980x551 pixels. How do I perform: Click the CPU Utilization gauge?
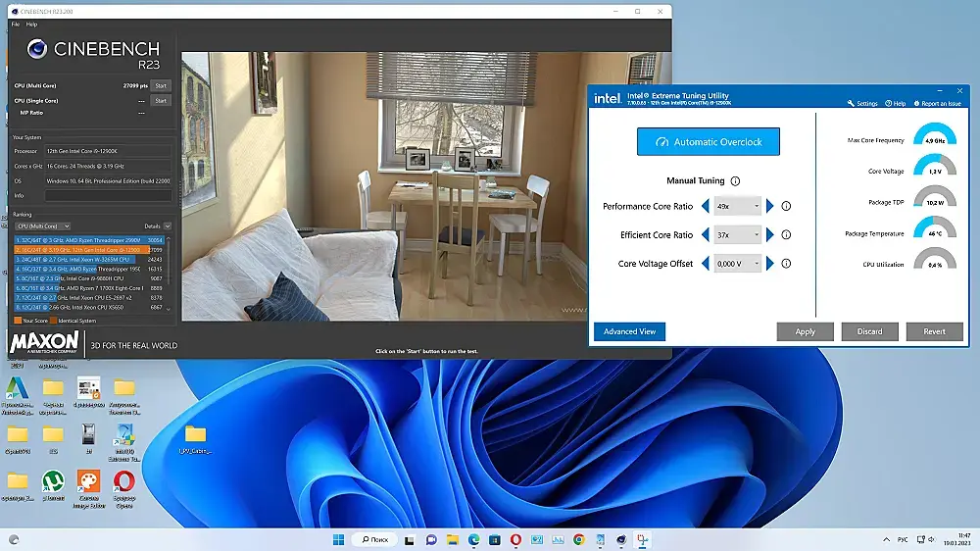935,258
